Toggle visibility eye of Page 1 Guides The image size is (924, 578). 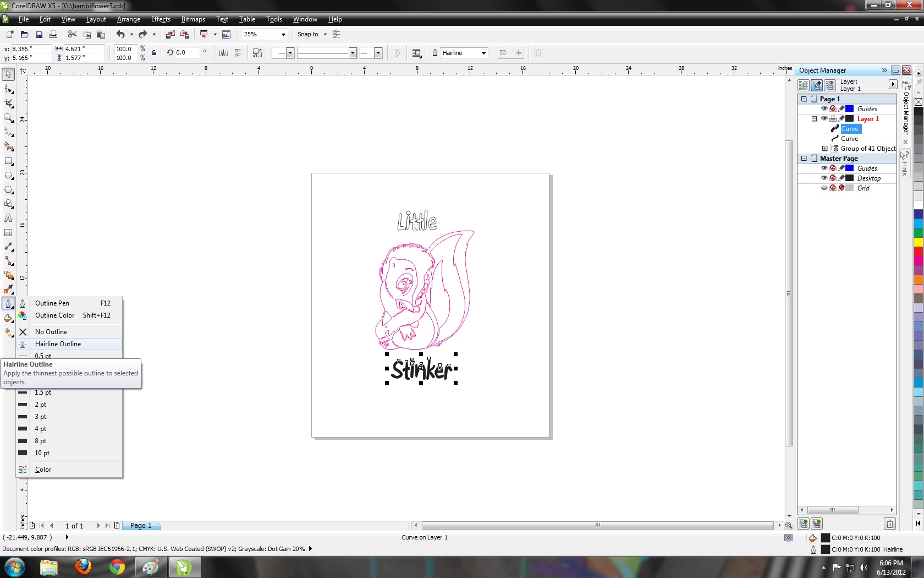click(x=824, y=108)
